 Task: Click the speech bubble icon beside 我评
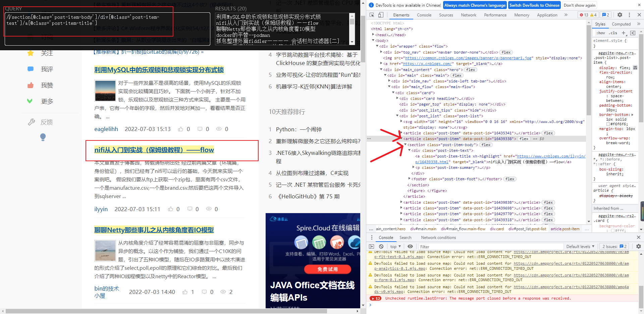click(31, 69)
